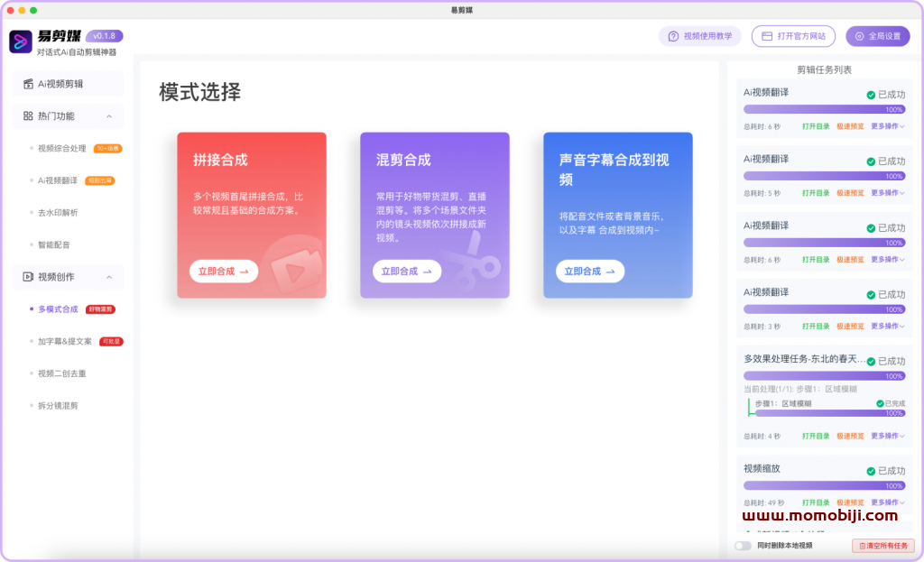Viewport: 924px width, 562px height.
Task: Click the Ai视频剪辑 sidebar icon
Action: [28, 84]
